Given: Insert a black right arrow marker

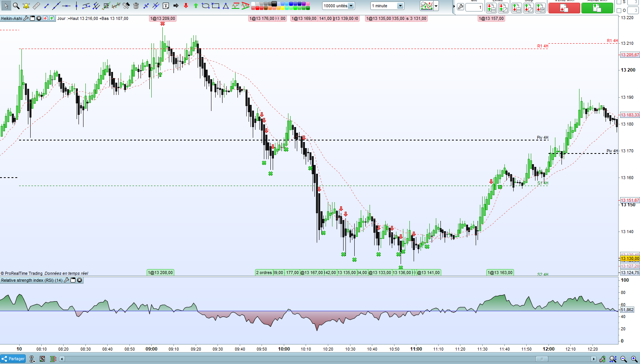Looking at the screenshot, I should 176,6.
